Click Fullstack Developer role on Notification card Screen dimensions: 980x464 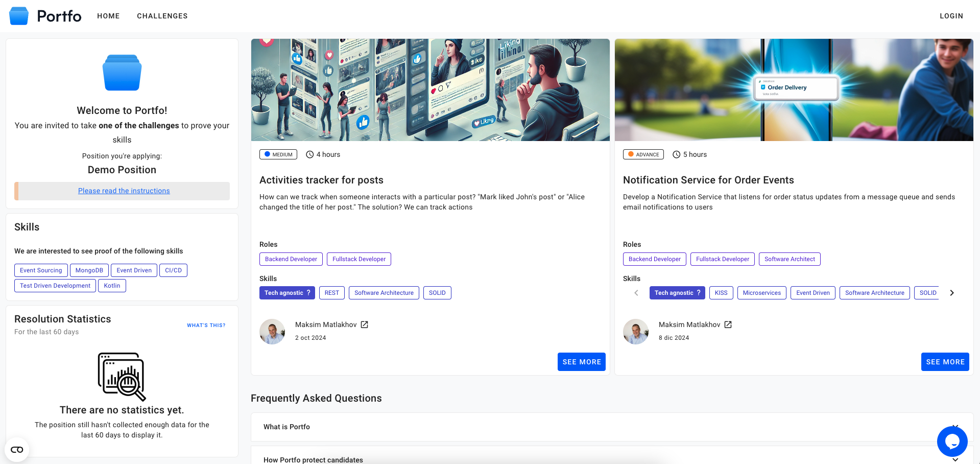[x=723, y=259]
